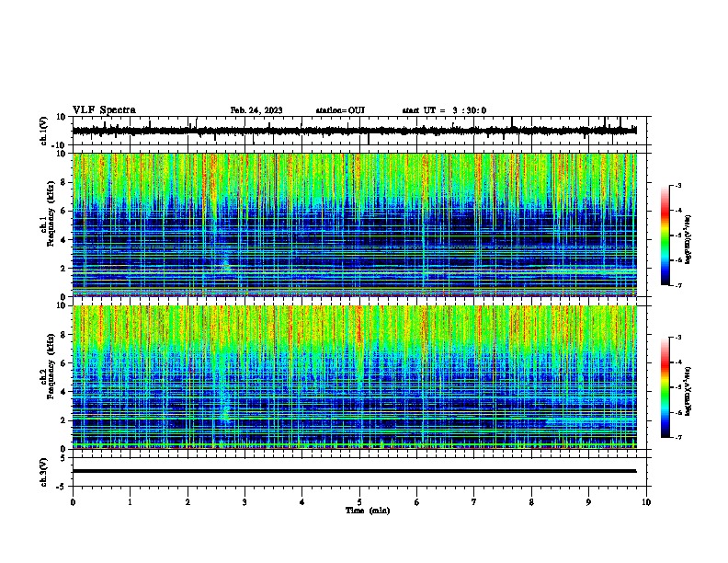Viewport: 728px width, 563px height.
Task: Click the ch.1 spectrogram color scale bar
Action: 665,236
